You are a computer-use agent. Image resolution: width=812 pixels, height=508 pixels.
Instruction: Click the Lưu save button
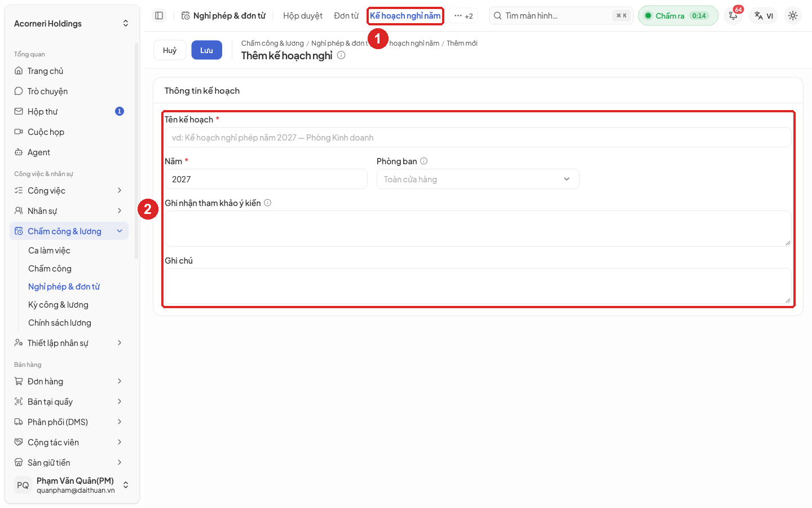tap(206, 50)
